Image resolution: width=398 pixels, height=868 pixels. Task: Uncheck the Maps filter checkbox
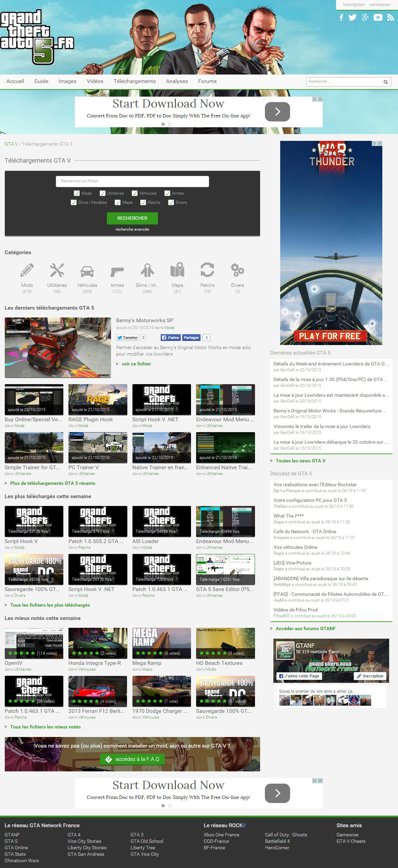pyautogui.click(x=117, y=202)
